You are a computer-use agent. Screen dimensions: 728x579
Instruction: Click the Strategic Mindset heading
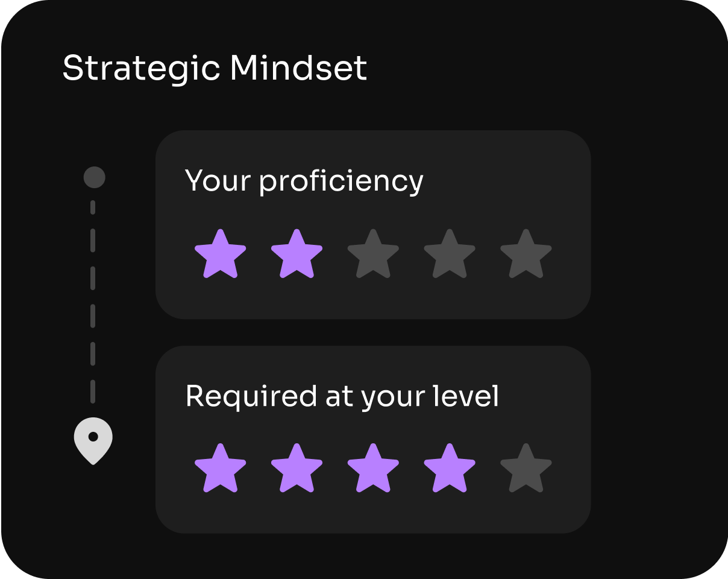(215, 68)
